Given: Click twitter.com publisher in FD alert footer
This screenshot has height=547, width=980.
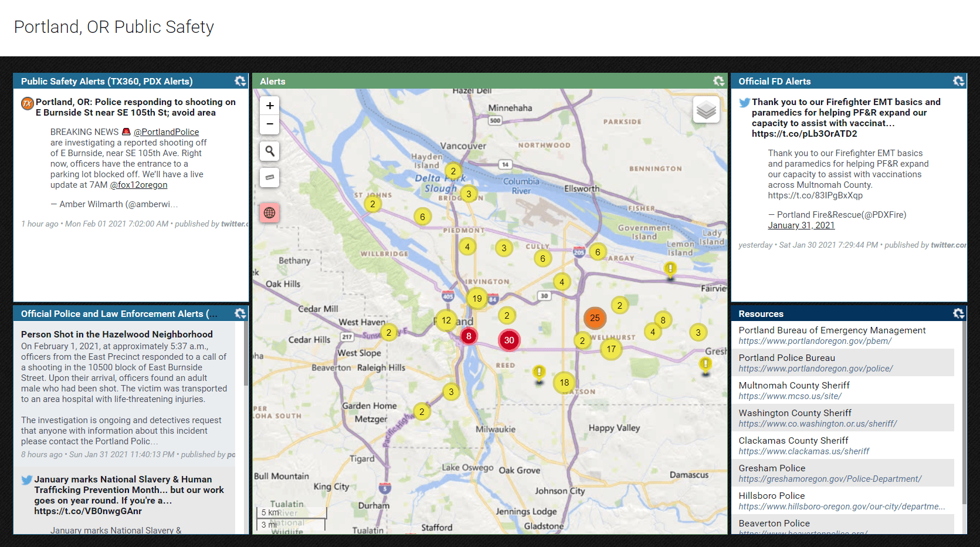Looking at the screenshot, I should coord(949,245).
